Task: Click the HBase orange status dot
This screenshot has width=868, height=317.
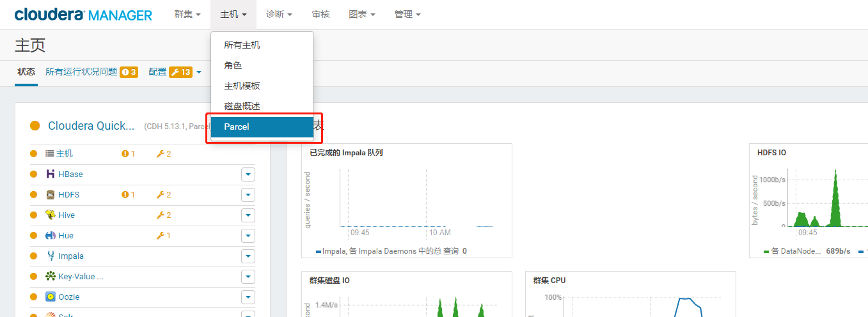Action: tap(33, 174)
